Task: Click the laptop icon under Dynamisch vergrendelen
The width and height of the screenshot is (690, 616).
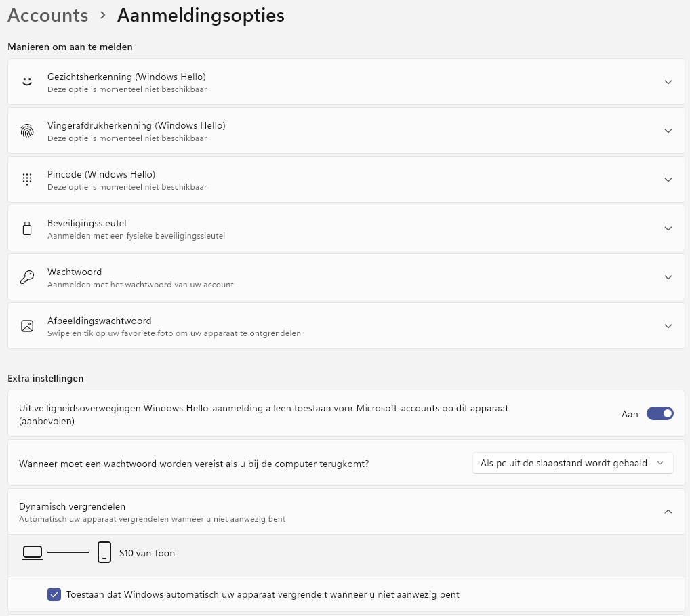Action: tap(33, 553)
